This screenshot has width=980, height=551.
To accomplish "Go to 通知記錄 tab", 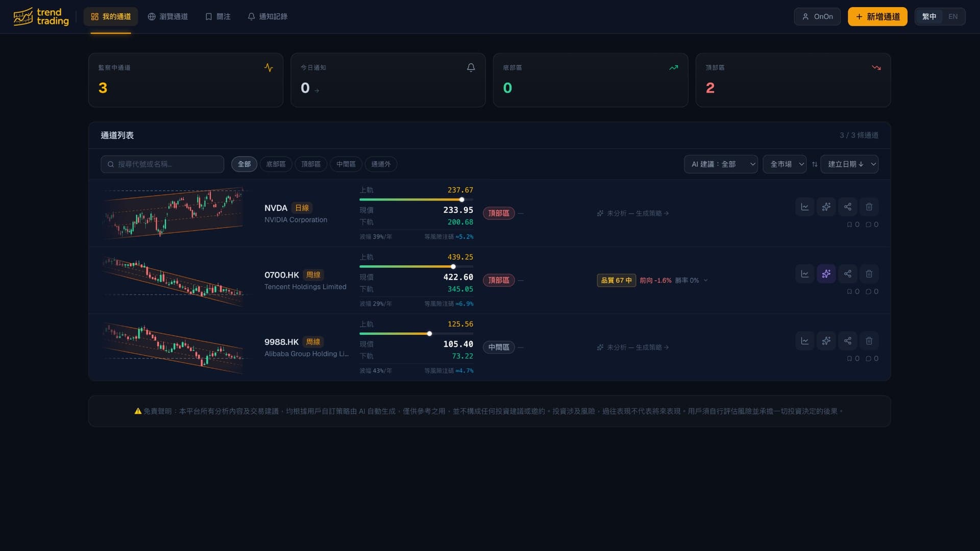I will coord(267,16).
